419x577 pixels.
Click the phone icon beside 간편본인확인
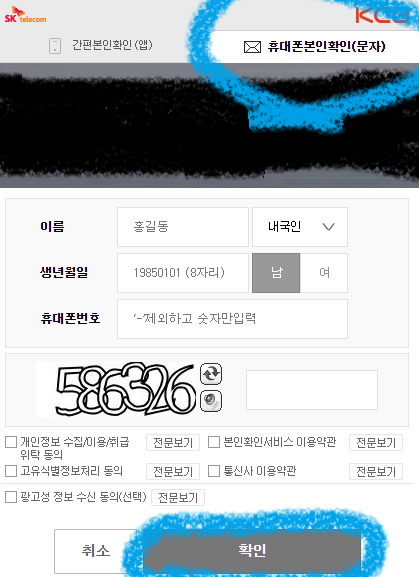pyautogui.click(x=55, y=46)
